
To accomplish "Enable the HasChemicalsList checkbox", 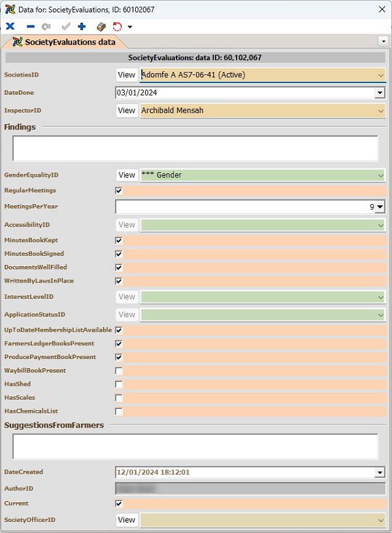I will pos(119,411).
